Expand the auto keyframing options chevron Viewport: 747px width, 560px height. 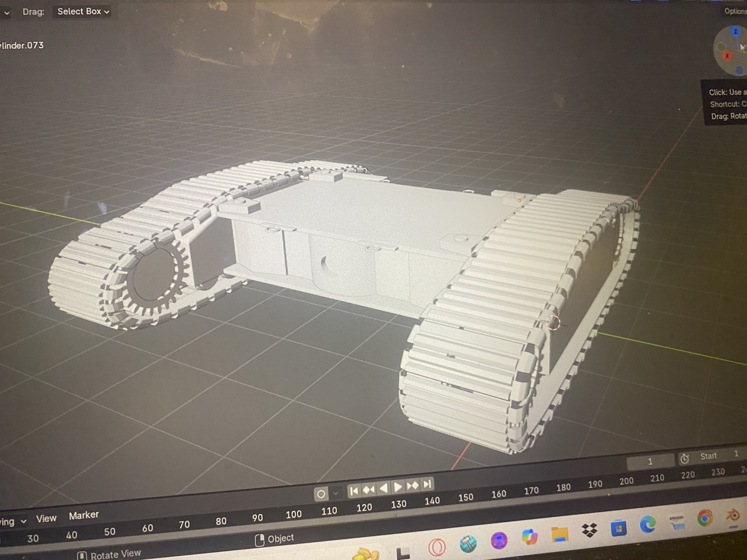coord(336,493)
